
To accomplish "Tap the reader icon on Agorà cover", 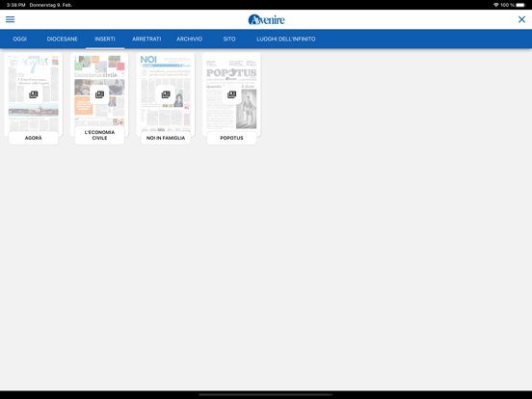I will click(x=33, y=94).
